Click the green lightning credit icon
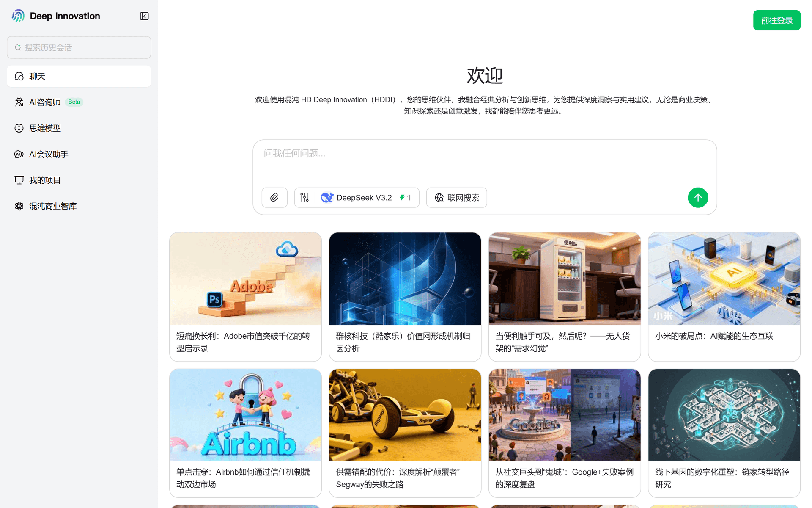Viewport: 812px width, 508px height. 402,198
